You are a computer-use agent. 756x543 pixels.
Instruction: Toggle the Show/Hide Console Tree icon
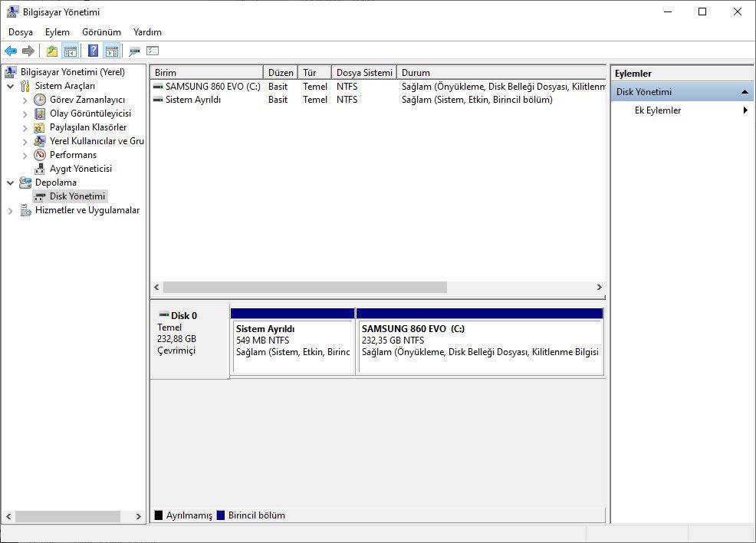pos(71,51)
